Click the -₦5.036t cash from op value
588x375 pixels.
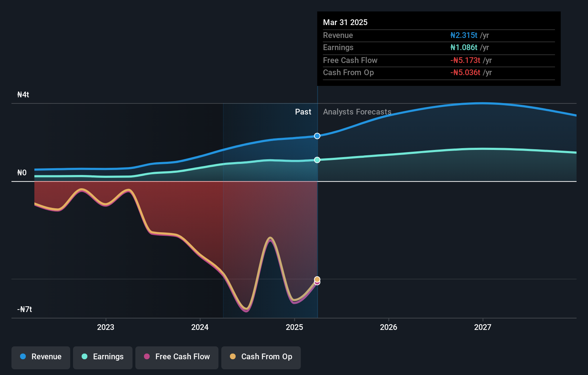(x=465, y=72)
